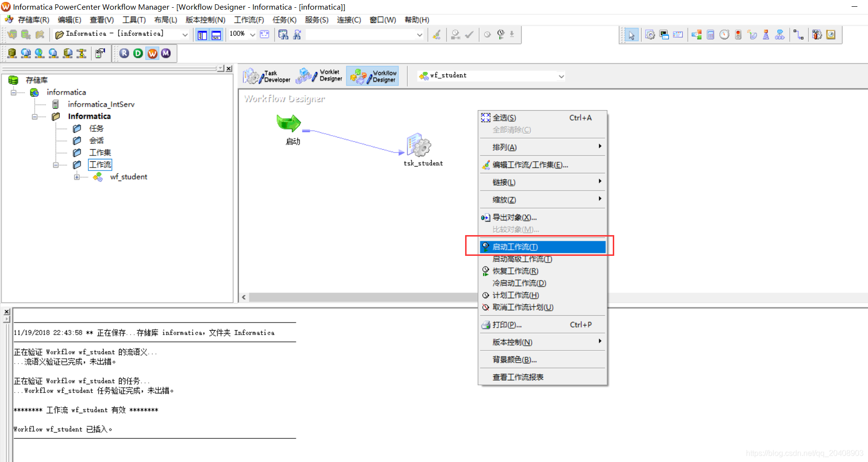Viewport: 868px width, 462px height.
Task: Collapse the Informatica folder node
Action: point(35,116)
